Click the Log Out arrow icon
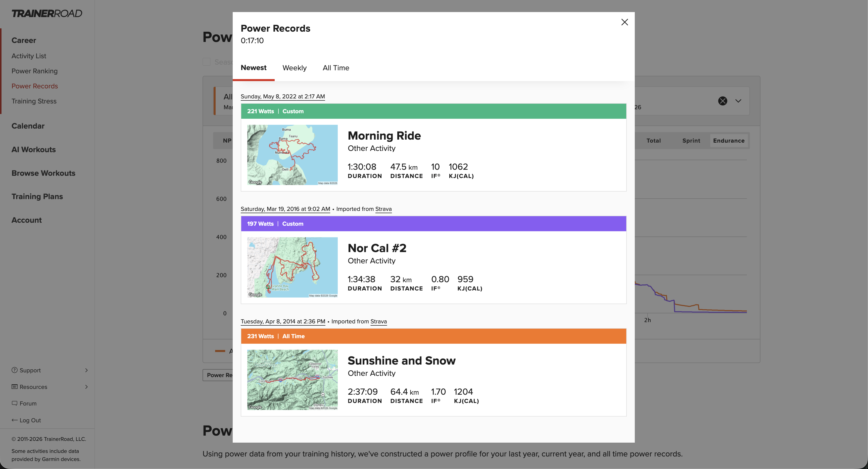 [x=15, y=420]
